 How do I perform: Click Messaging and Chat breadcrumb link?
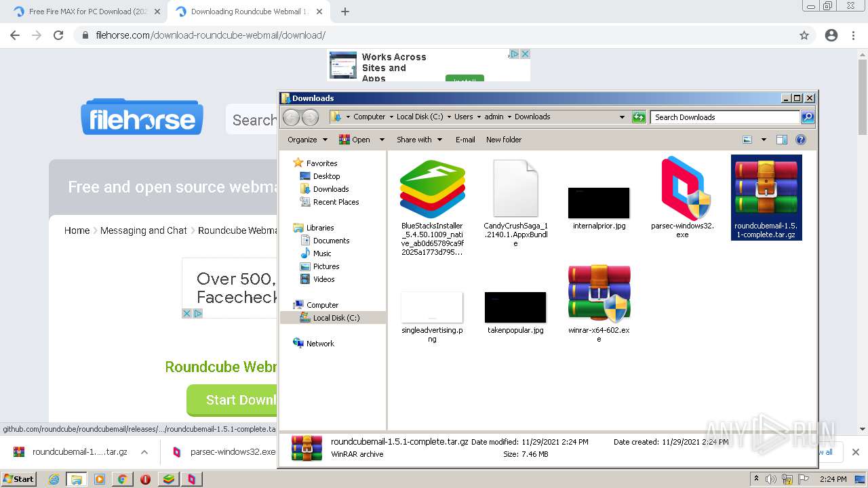point(143,230)
